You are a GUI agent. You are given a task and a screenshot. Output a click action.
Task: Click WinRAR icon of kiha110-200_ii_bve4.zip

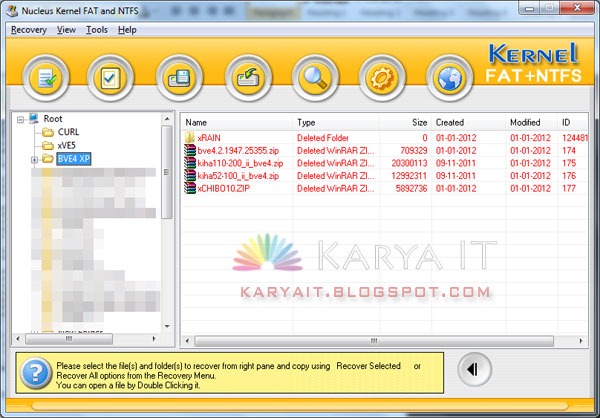(x=190, y=163)
